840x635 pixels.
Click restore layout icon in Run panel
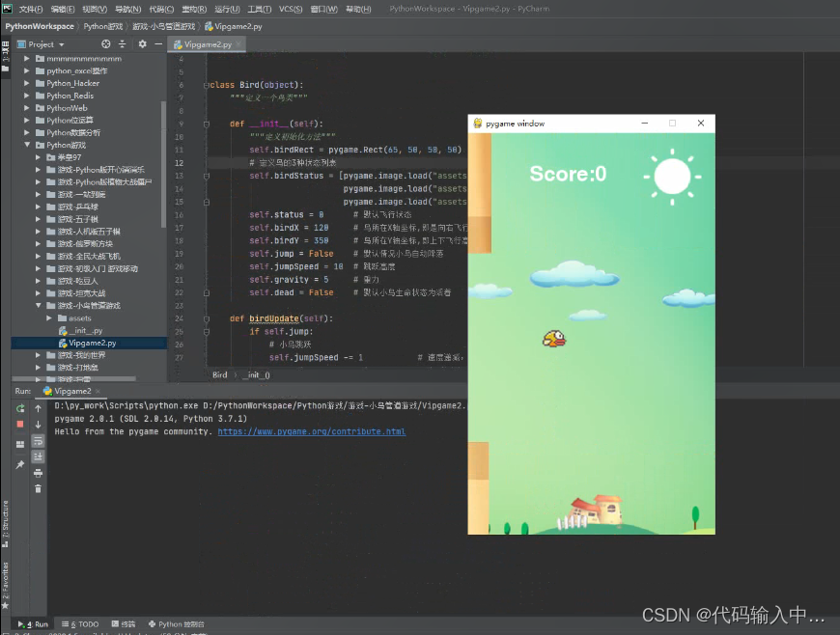pyautogui.click(x=20, y=444)
